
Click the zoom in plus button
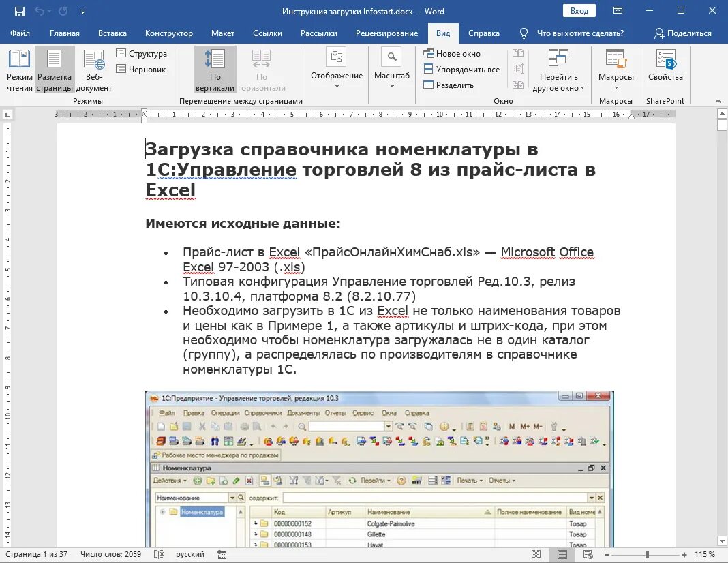coord(684,555)
